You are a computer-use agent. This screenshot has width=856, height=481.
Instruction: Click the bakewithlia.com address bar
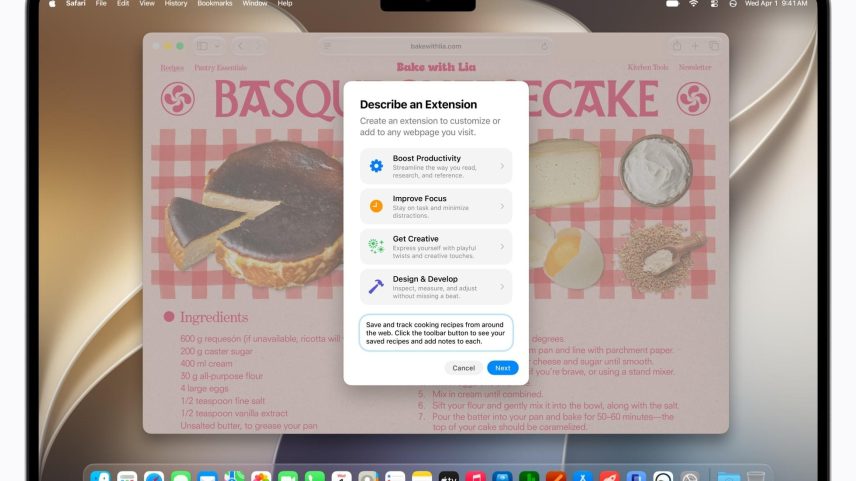click(x=436, y=46)
